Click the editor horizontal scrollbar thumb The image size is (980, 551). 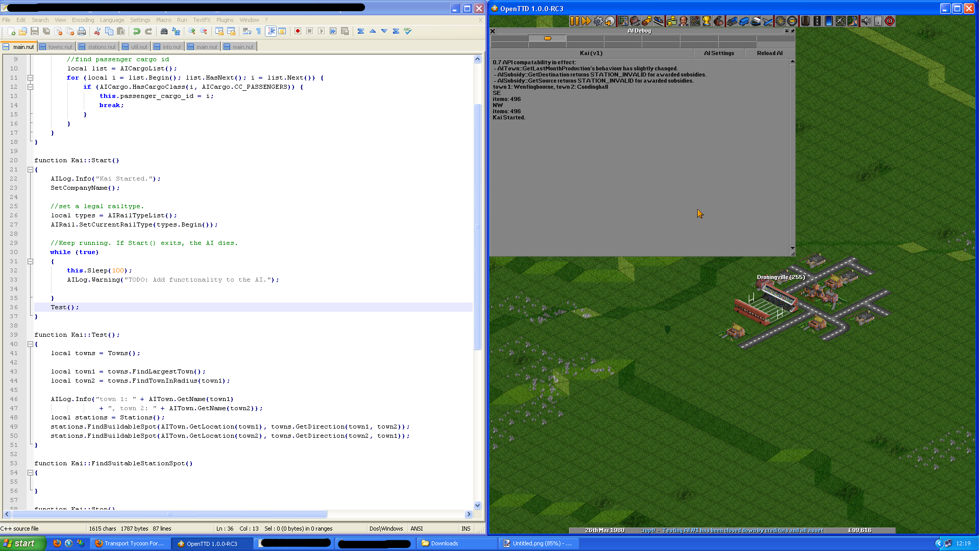pos(169,514)
